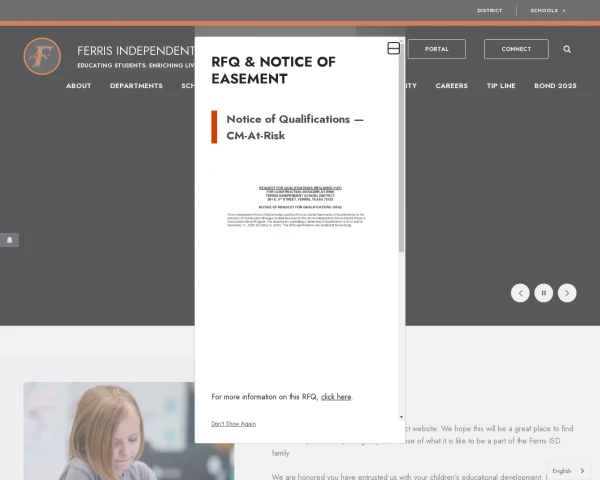
Task: Expand the Schools dropdown in top bar
Action: click(x=548, y=10)
